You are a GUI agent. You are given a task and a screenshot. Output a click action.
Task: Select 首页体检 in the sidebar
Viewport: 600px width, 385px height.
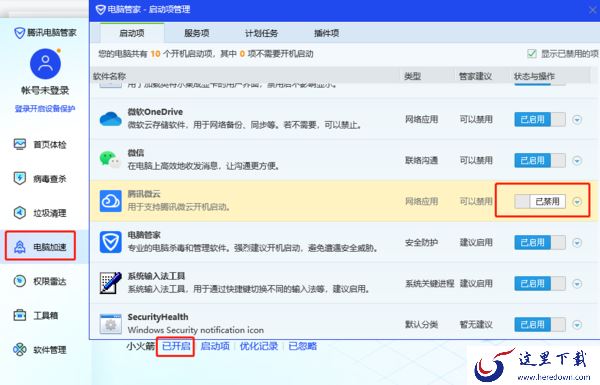[40, 145]
